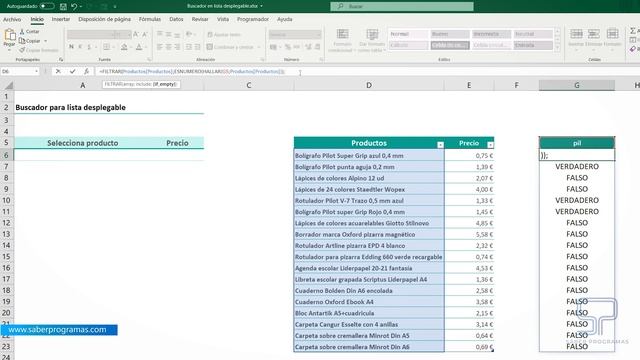Screen dimensions: 640x360
Task: Open the Revisar tab
Action: [200, 19]
